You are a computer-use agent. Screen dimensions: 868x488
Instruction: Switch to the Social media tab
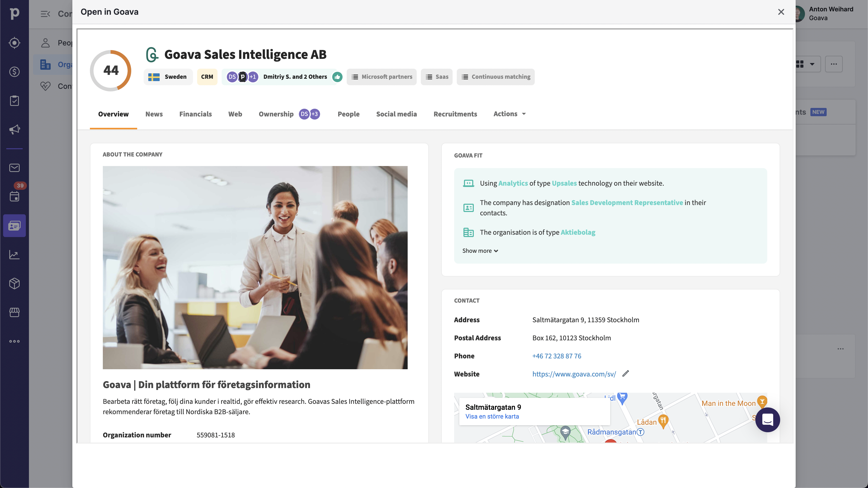(396, 114)
